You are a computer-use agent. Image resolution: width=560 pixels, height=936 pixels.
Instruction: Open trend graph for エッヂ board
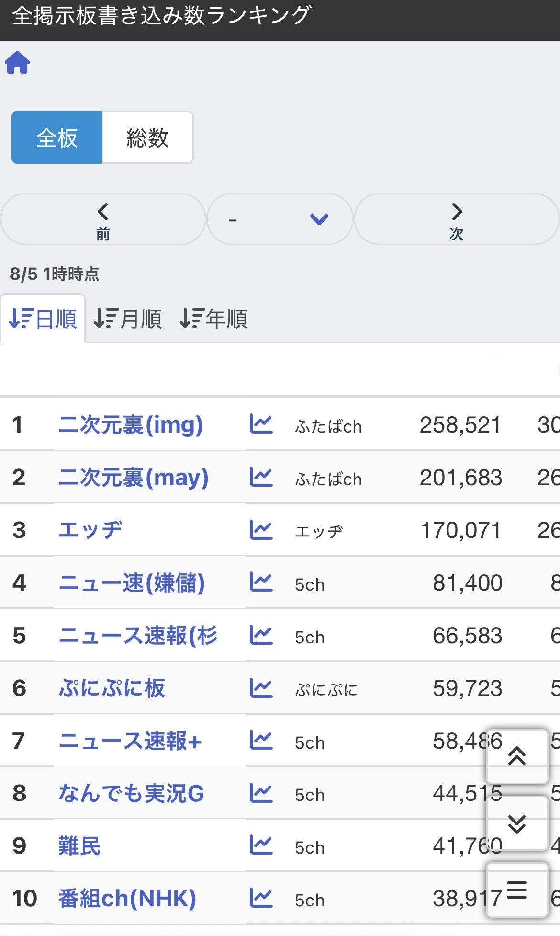click(x=261, y=529)
